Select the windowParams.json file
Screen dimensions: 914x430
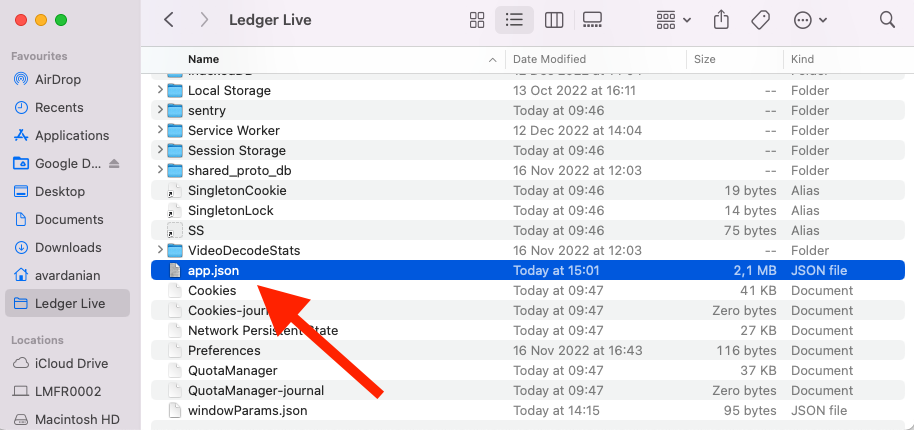tap(247, 410)
